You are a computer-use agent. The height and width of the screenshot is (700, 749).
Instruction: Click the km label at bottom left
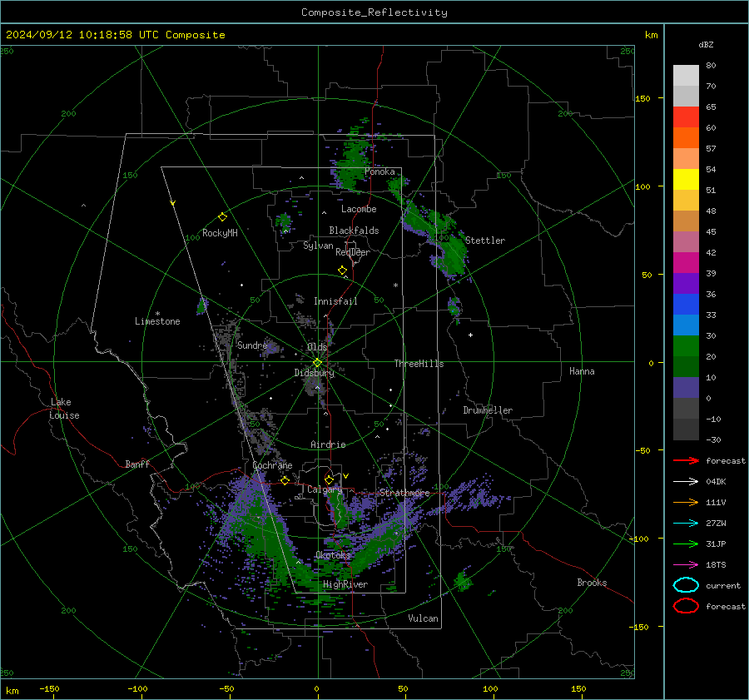(12, 691)
